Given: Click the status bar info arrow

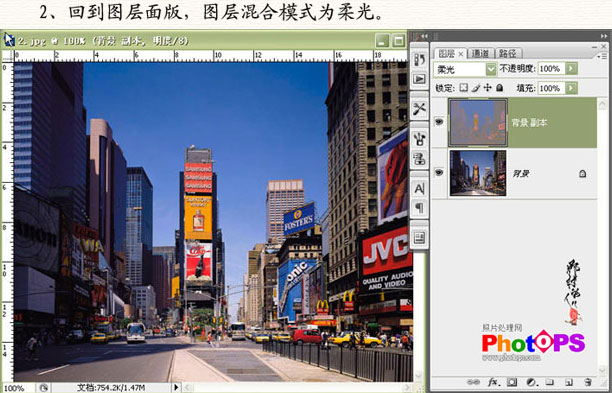Looking at the screenshot, I should pos(176,387).
